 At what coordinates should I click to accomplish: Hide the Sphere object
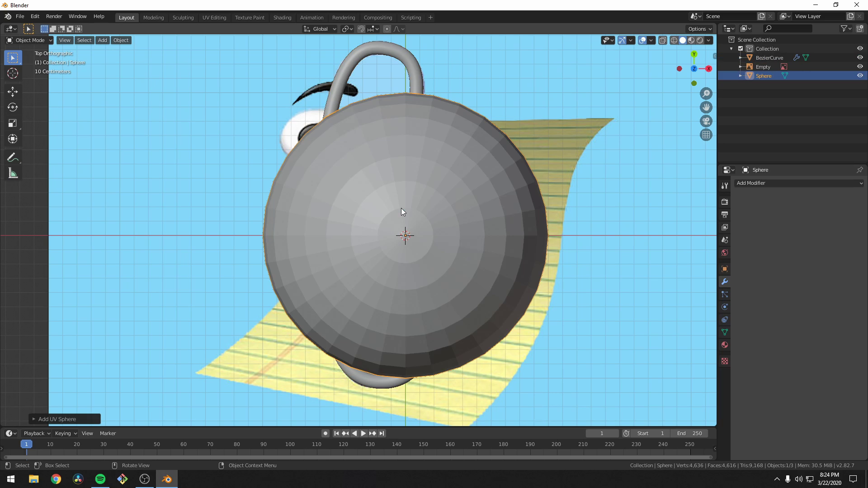[x=860, y=75]
